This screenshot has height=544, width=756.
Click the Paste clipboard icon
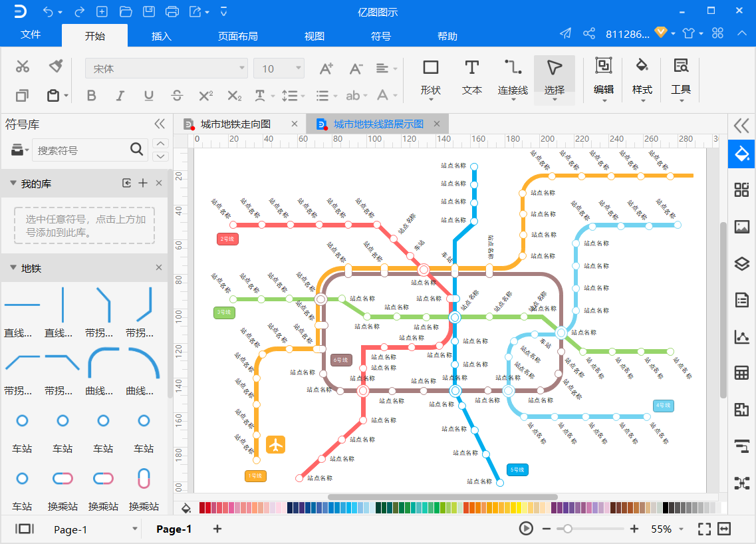[x=53, y=96]
